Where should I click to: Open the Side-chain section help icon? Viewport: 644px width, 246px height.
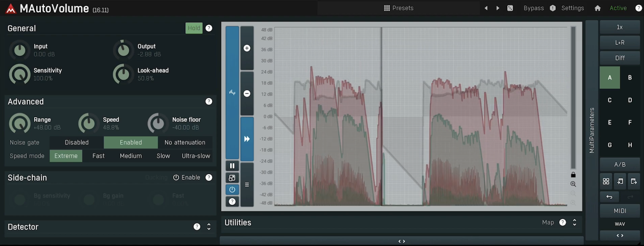[x=209, y=177]
